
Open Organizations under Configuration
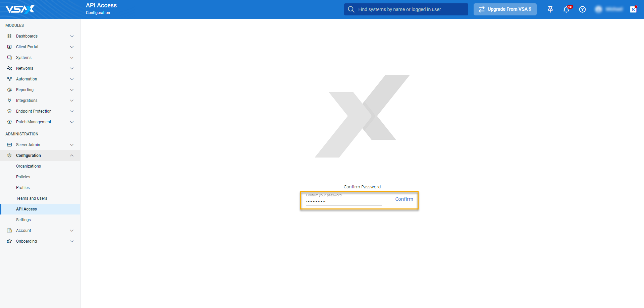[x=29, y=166]
